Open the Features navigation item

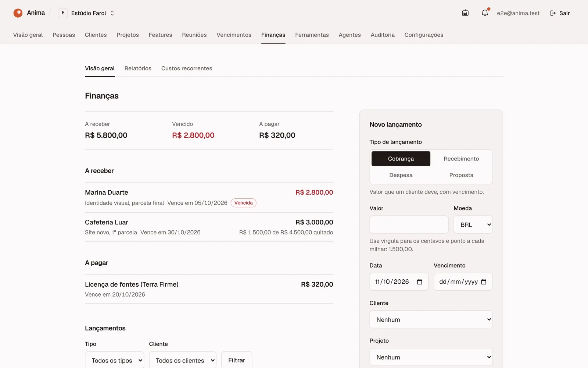pyautogui.click(x=160, y=35)
